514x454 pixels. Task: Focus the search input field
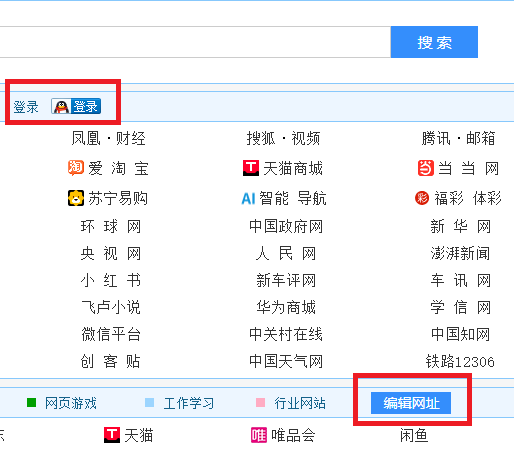click(195, 42)
